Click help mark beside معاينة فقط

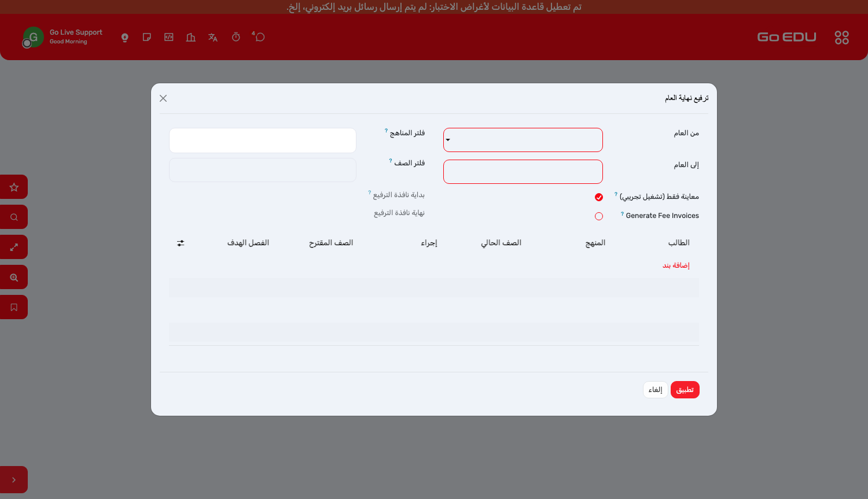[616, 194]
